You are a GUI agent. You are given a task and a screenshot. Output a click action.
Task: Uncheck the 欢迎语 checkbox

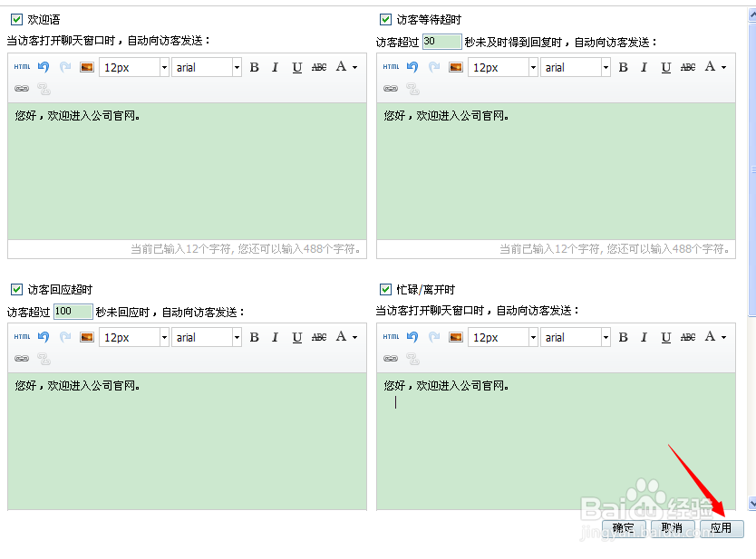[x=16, y=18]
